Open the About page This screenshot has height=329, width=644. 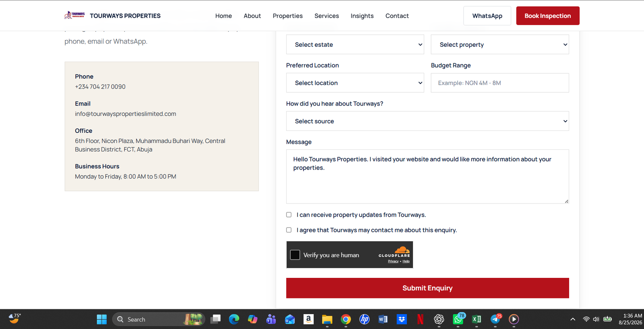coord(252,16)
